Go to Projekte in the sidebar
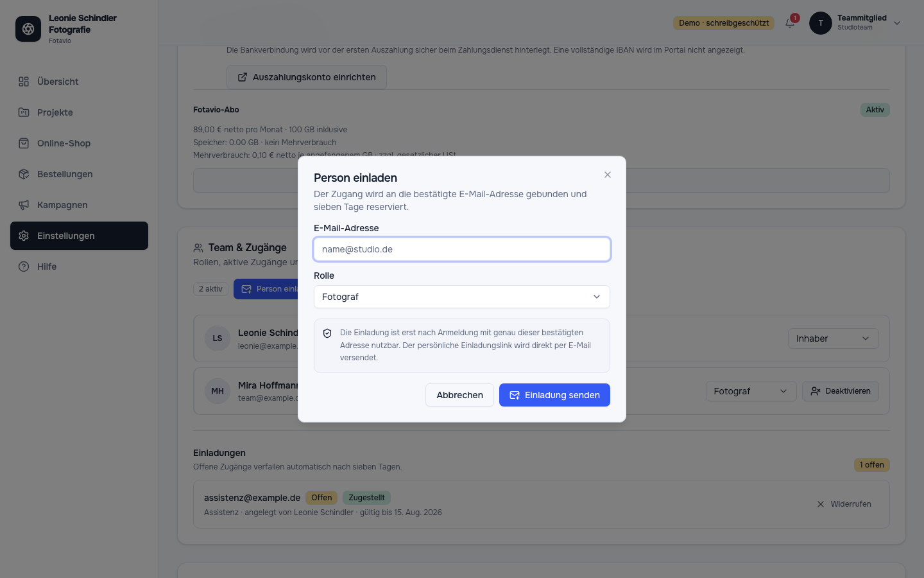The width and height of the screenshot is (924, 578). [x=79, y=112]
